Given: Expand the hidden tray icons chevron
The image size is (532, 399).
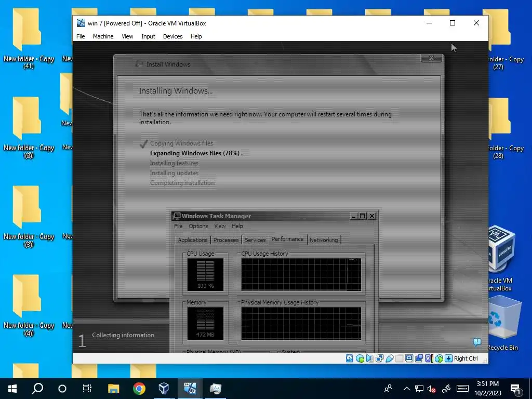Looking at the screenshot, I should [x=406, y=389].
